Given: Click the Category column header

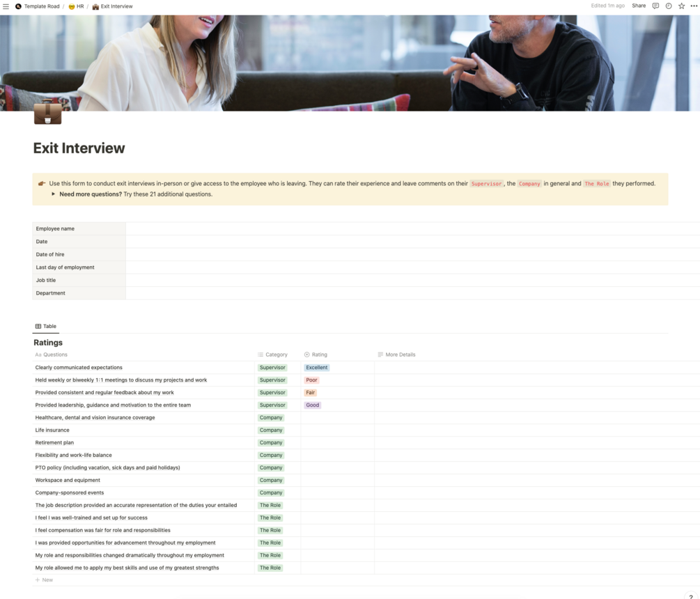Looking at the screenshot, I should (x=272, y=355).
